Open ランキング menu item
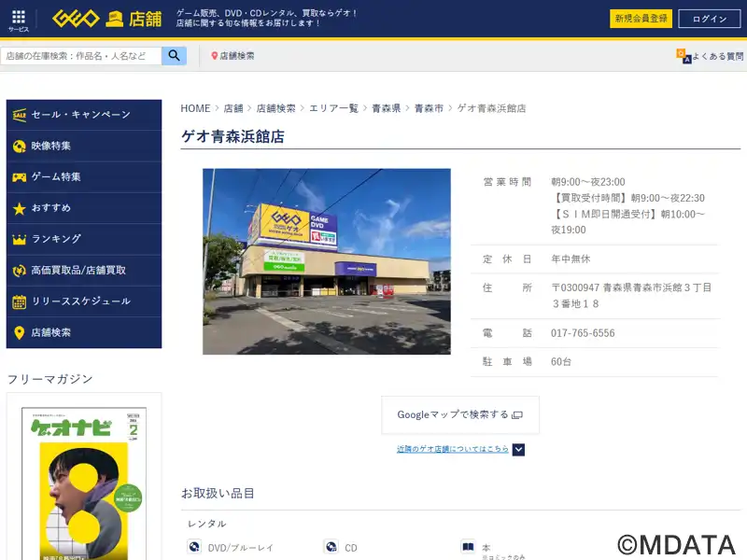Screen dimensions: 747x560 84,240
